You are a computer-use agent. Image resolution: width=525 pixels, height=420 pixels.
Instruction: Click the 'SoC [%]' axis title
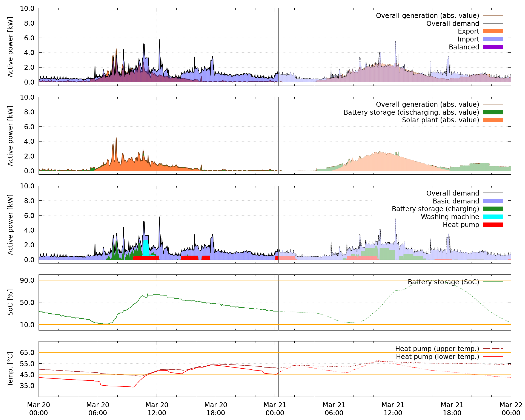click(x=10, y=302)
